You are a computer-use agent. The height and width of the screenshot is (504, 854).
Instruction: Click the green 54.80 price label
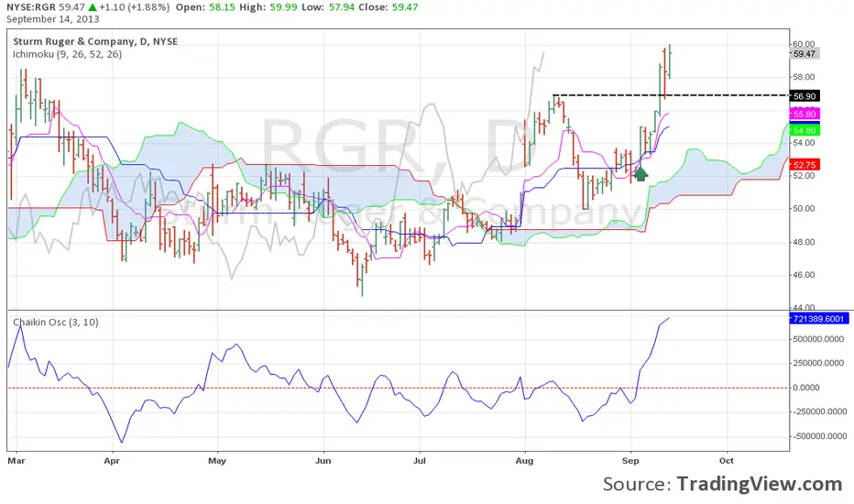(805, 130)
